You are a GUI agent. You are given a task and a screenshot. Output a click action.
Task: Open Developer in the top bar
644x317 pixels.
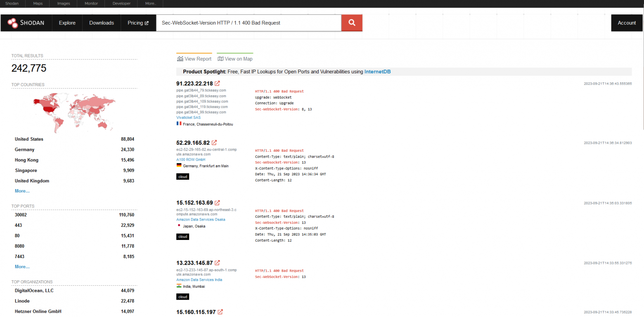(x=121, y=3)
